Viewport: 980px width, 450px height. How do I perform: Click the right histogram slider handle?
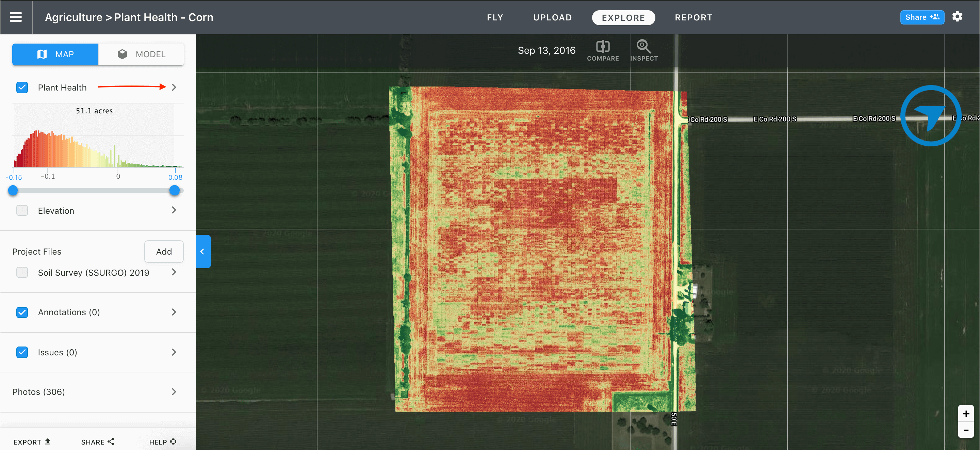point(174,190)
